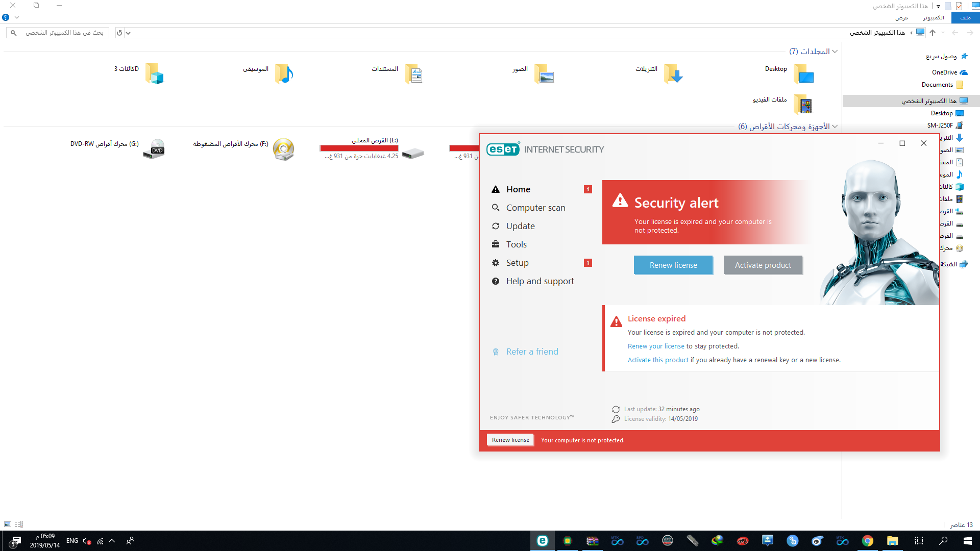Click Last update refresh icon
The image size is (980, 551).
616,409
